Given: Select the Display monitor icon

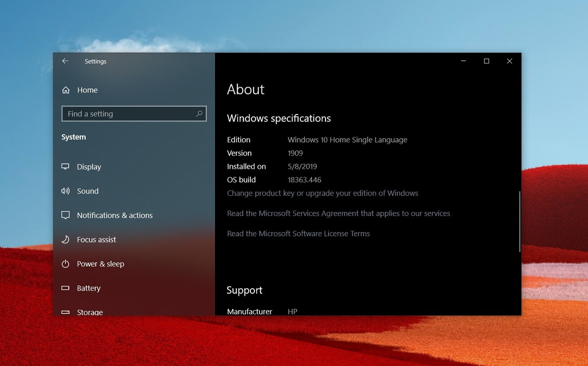Looking at the screenshot, I should click(65, 166).
